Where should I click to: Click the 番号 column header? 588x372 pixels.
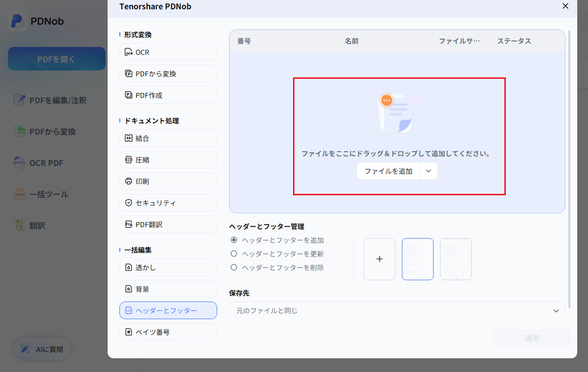244,41
